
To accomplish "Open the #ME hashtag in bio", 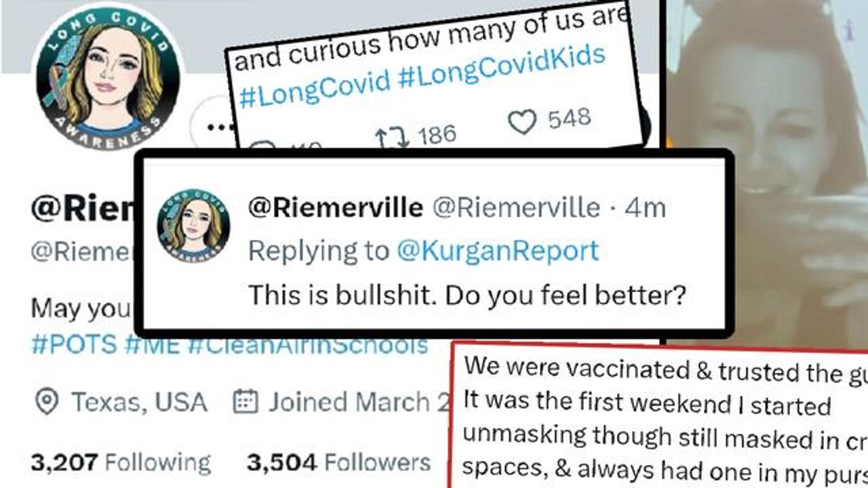I will 152,344.
